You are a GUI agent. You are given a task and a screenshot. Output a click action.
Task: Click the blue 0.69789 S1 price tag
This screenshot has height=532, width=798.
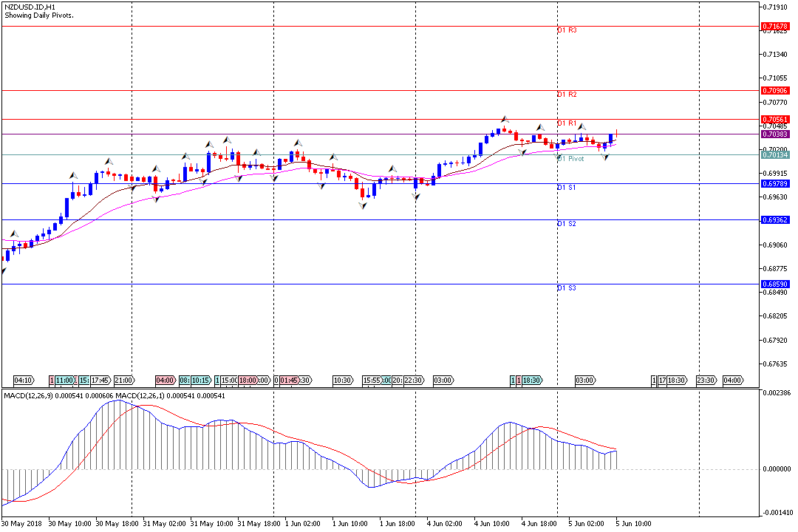[775, 184]
